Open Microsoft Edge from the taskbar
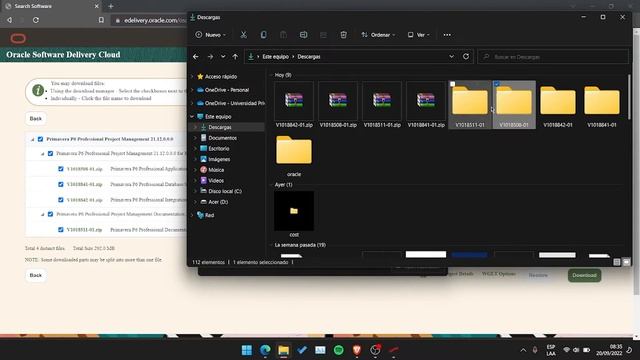Image resolution: width=640 pixels, height=360 pixels. point(265,350)
